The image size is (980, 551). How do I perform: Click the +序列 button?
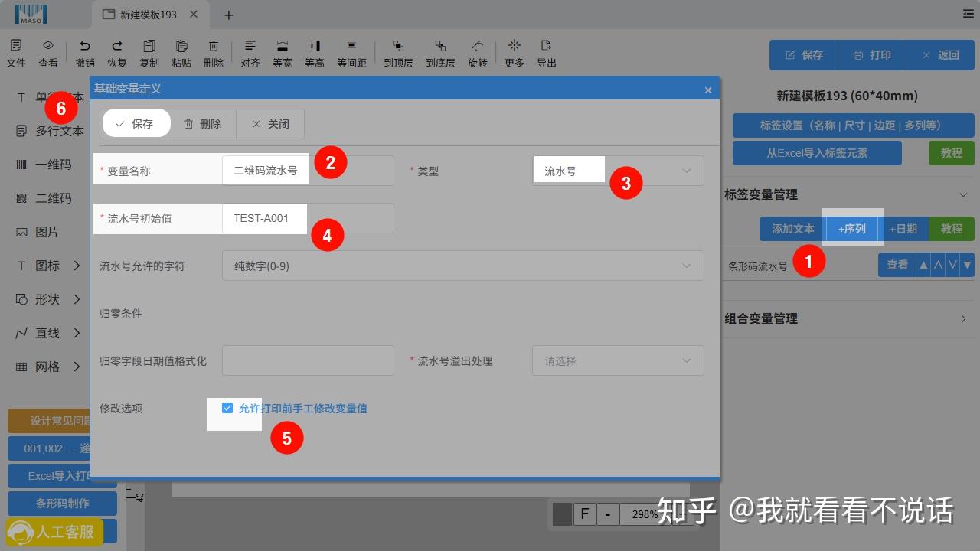[851, 229]
